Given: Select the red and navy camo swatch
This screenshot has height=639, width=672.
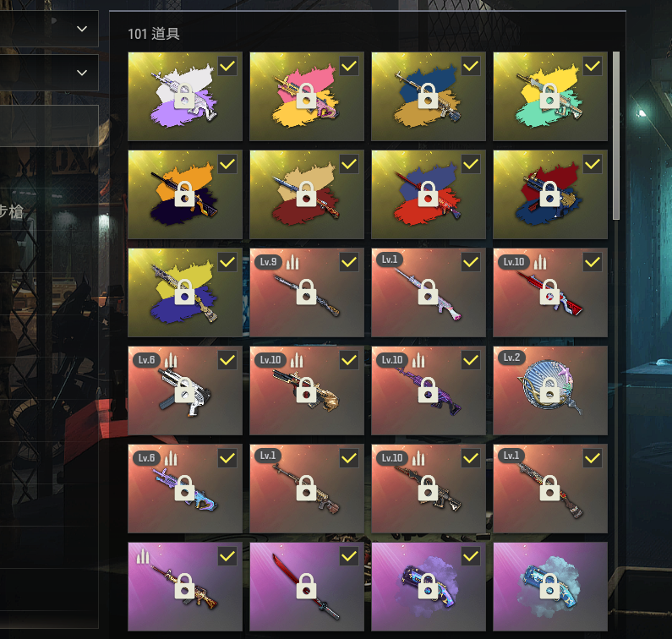Looking at the screenshot, I should point(550,194).
